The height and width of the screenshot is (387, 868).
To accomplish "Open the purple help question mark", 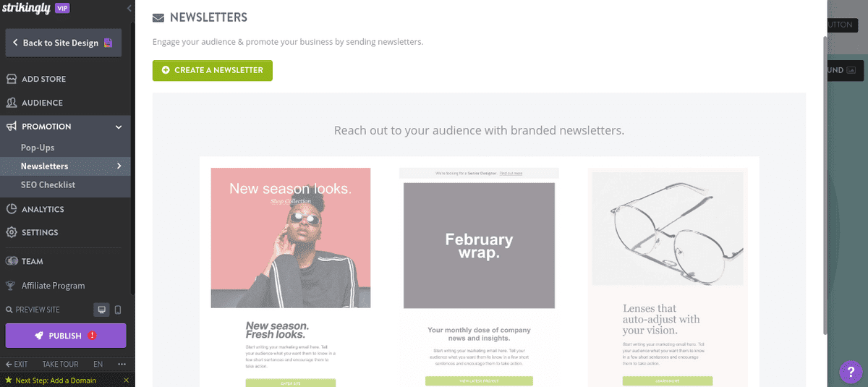I will pyautogui.click(x=851, y=372).
